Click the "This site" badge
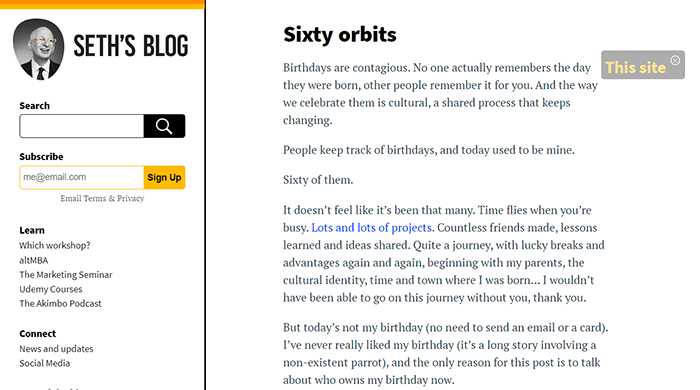Viewport: 700px width, 390px height. (635, 67)
